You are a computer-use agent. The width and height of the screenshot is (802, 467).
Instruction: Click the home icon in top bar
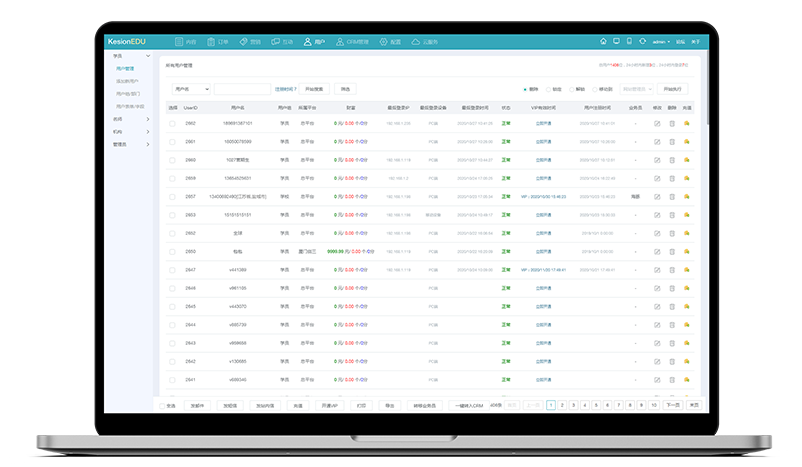click(x=603, y=42)
